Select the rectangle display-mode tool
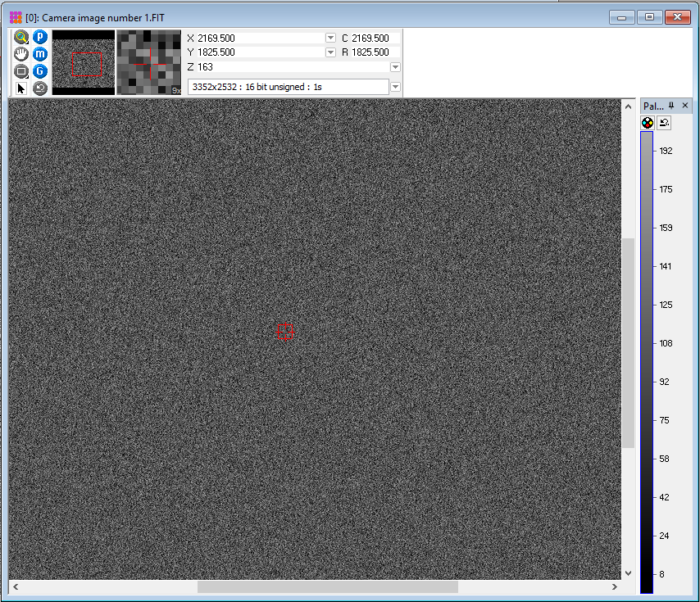This screenshot has height=602, width=700. coord(20,70)
